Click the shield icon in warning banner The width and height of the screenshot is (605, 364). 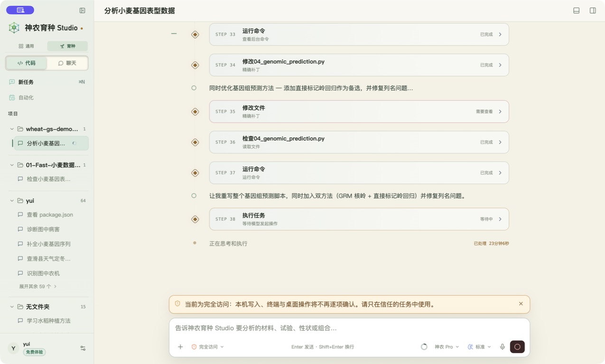click(x=177, y=304)
